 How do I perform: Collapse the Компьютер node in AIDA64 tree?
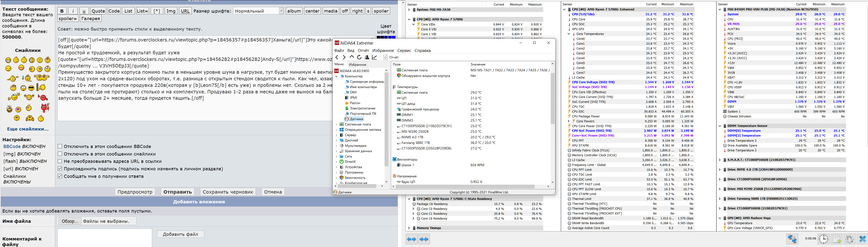(336, 76)
